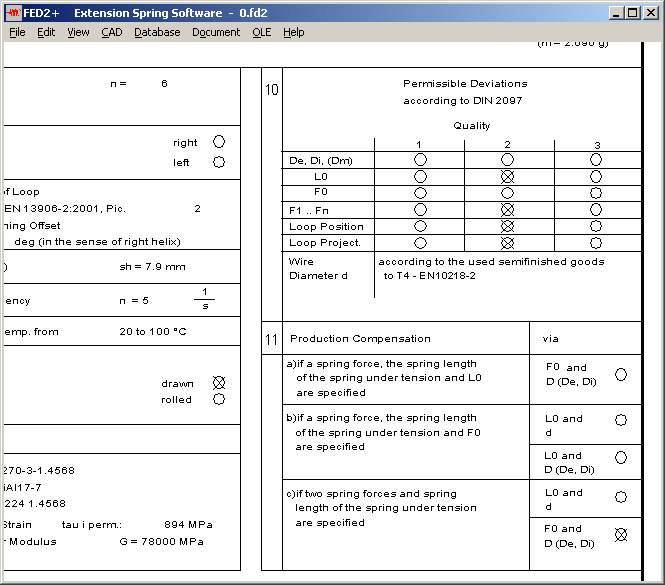Open the Help menu
Screen dimensions: 665x585
(x=293, y=32)
